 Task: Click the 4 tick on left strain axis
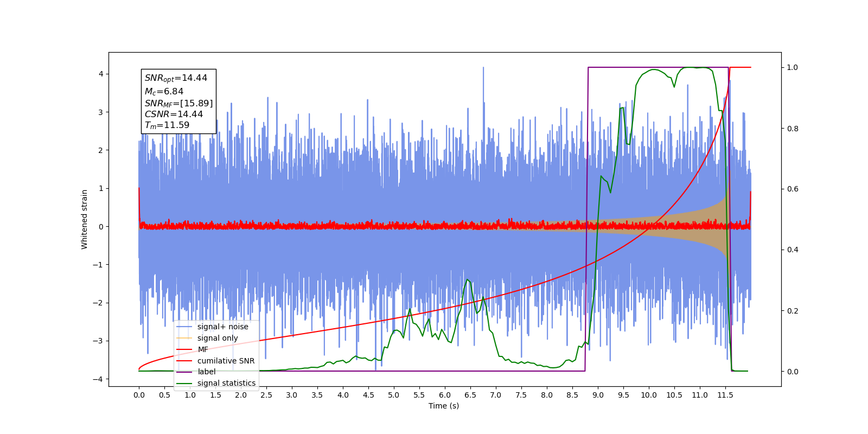(x=101, y=74)
